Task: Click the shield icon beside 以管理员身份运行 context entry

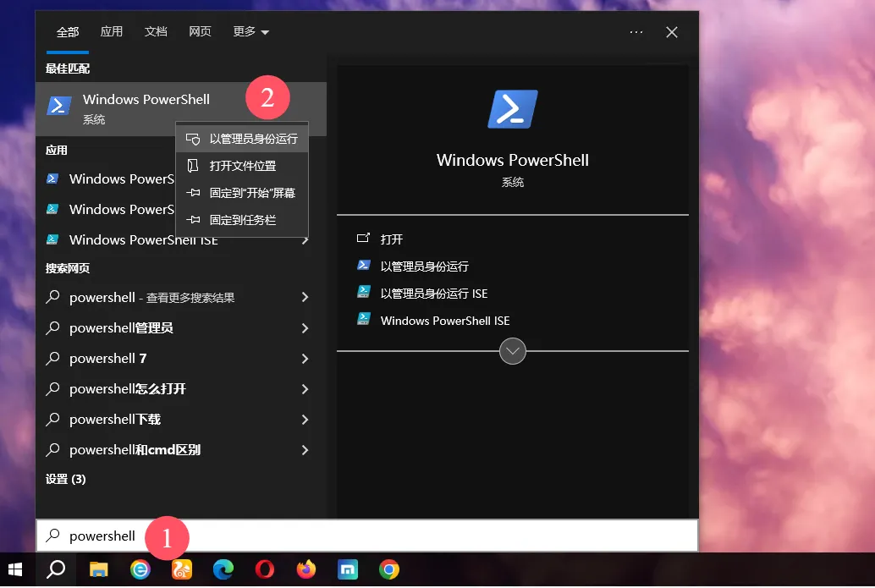Action: click(x=193, y=139)
